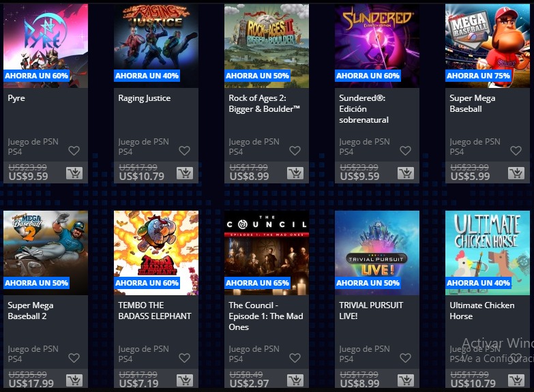The height and width of the screenshot is (392, 534).
Task: Add Super Mega Baseball 2 to cart
Action: pos(74,380)
